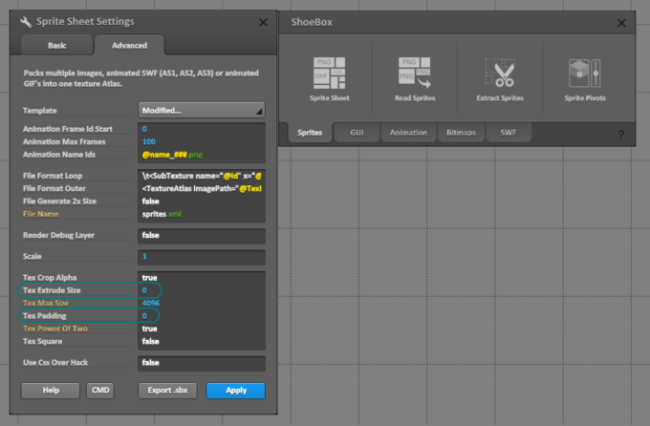
Task: Close the ShoeBox panel
Action: [626, 21]
